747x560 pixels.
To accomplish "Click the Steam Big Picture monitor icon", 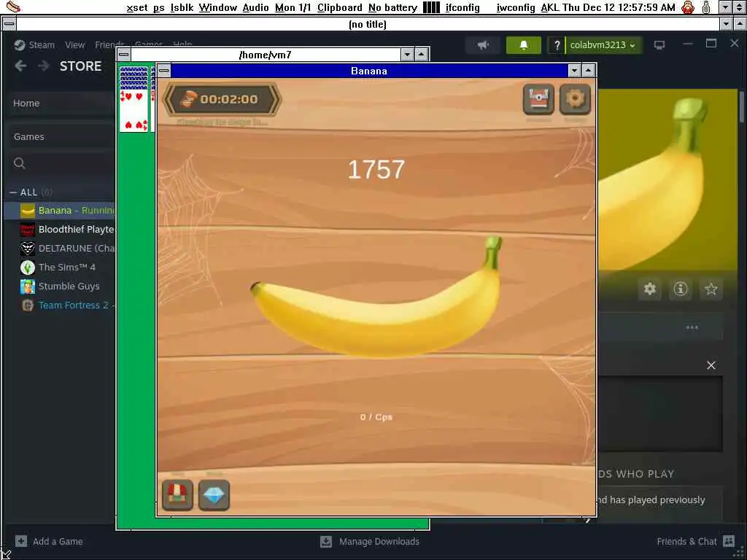I will [659, 45].
